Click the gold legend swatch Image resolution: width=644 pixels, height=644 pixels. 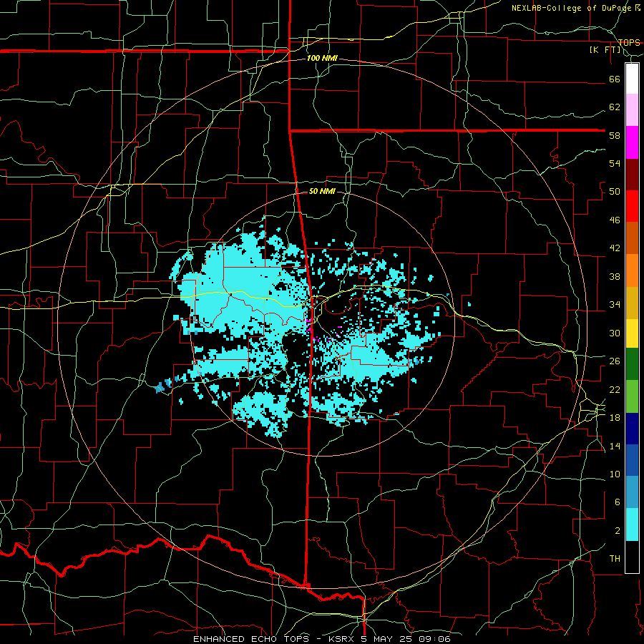632,303
